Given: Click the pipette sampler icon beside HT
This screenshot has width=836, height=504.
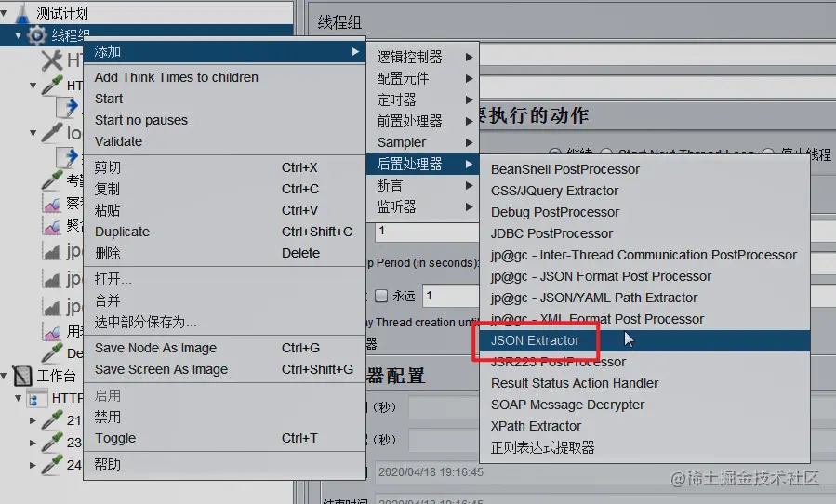Looking at the screenshot, I should point(52,86).
